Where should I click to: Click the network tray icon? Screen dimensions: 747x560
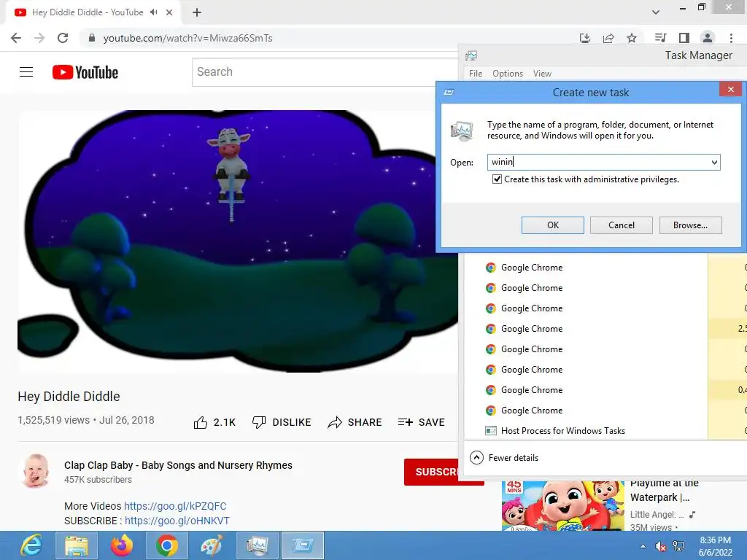pyautogui.click(x=678, y=546)
